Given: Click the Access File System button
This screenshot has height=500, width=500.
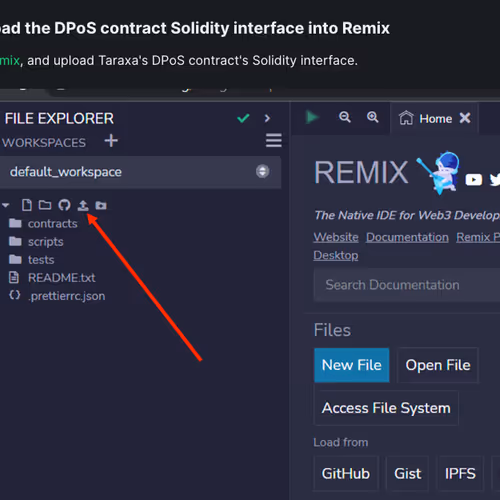Looking at the screenshot, I should click(x=386, y=408).
